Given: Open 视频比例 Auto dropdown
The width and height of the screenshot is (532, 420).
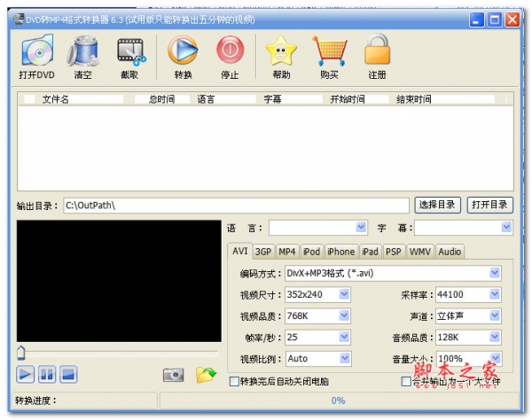Looking at the screenshot, I should 345,358.
